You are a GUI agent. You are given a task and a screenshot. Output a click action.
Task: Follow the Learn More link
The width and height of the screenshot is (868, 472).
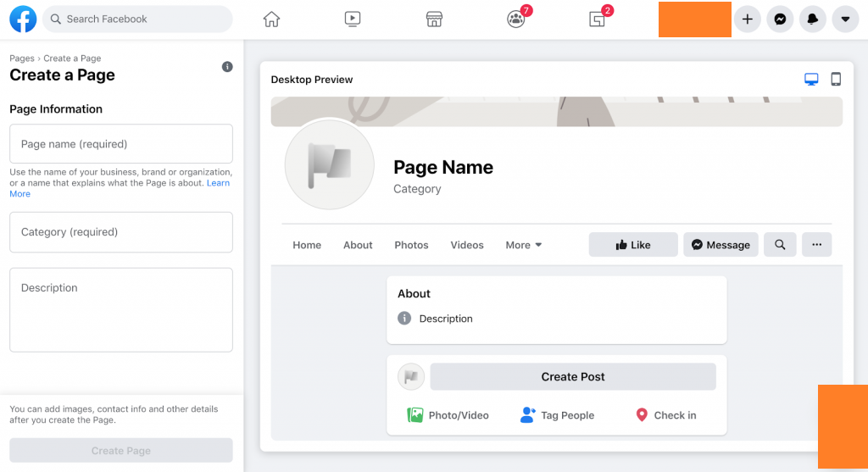218,183
